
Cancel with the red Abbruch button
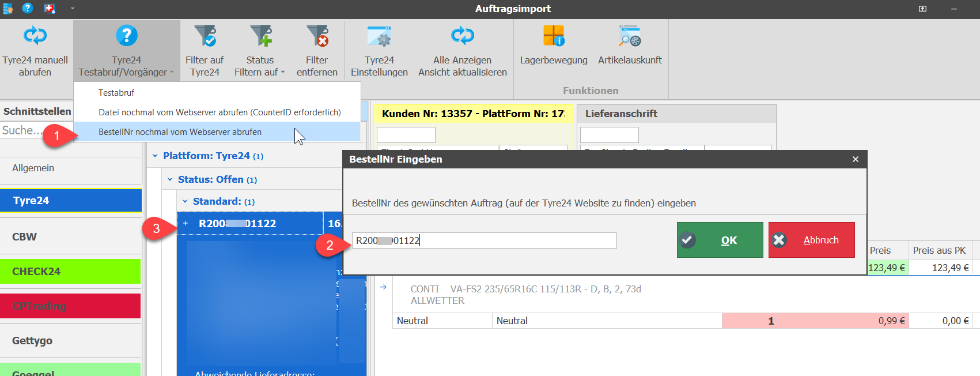tap(812, 240)
